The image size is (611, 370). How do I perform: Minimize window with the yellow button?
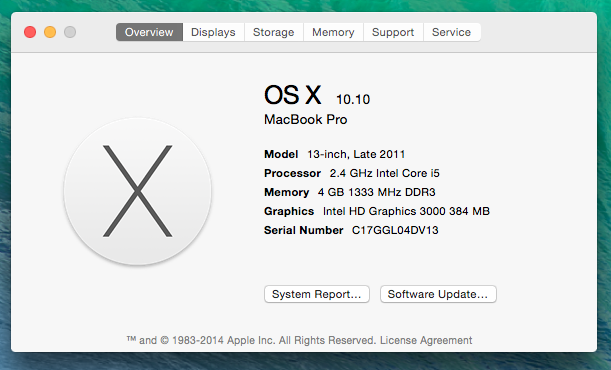click(x=50, y=32)
